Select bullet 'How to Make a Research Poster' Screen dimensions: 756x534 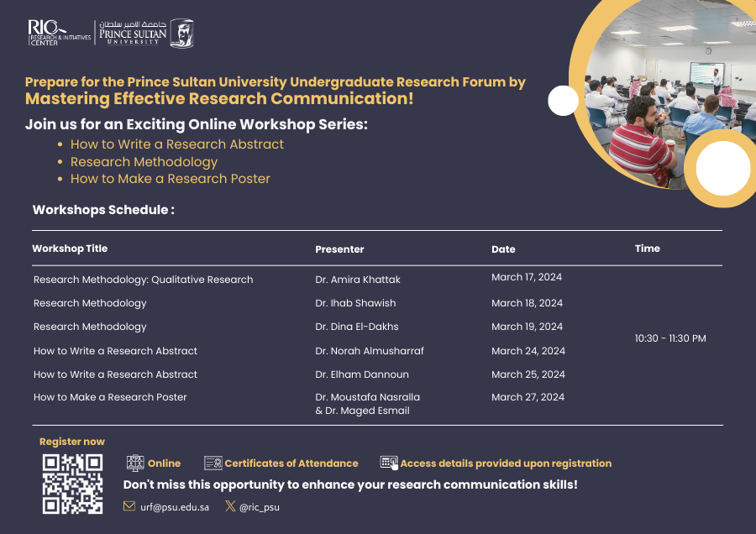coord(171,179)
